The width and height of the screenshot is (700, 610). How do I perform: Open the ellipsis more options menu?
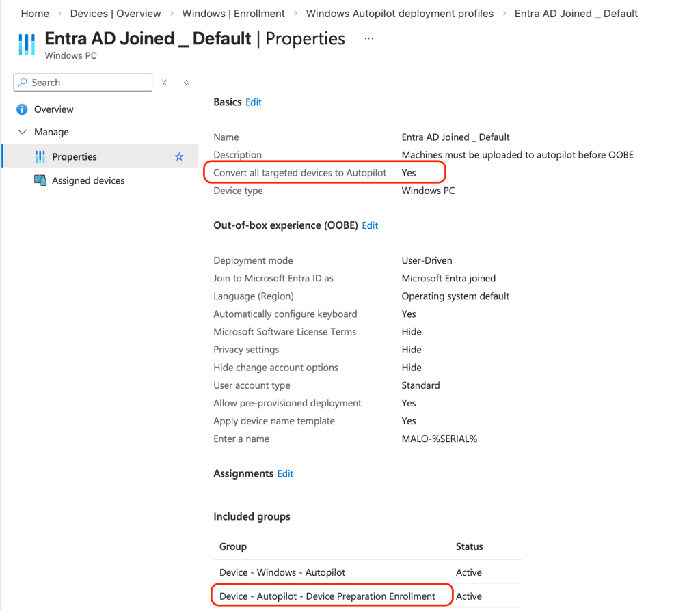(x=369, y=39)
